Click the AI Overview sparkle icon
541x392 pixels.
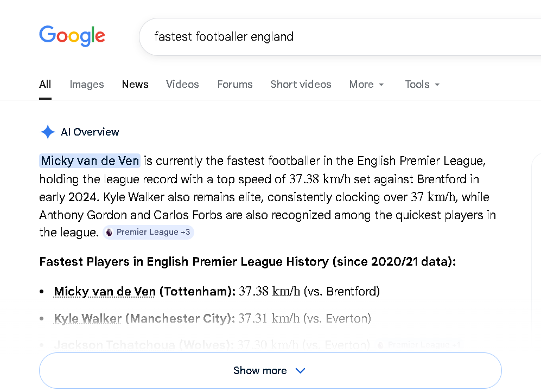(x=48, y=132)
